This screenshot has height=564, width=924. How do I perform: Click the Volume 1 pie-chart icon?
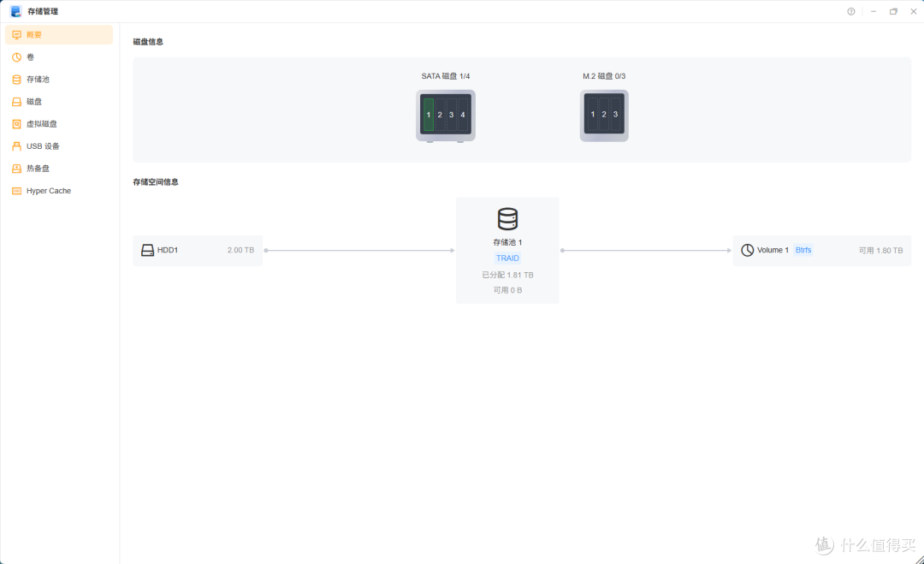pos(747,251)
